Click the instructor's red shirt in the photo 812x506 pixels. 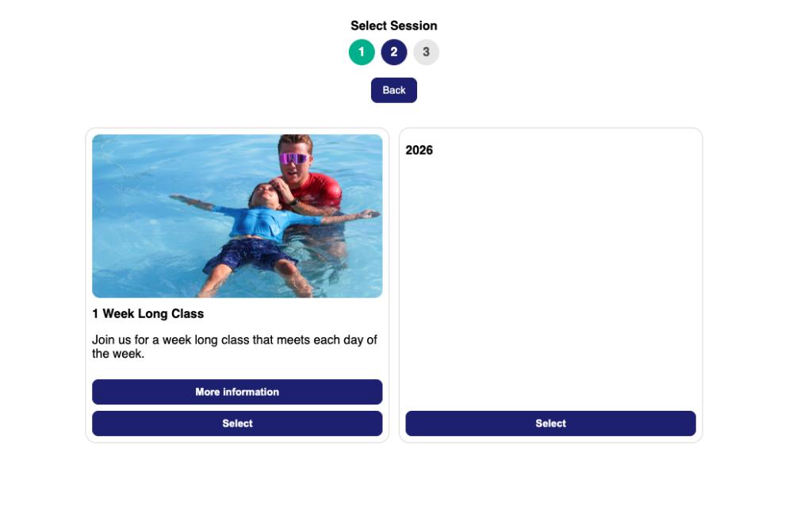tap(320, 191)
